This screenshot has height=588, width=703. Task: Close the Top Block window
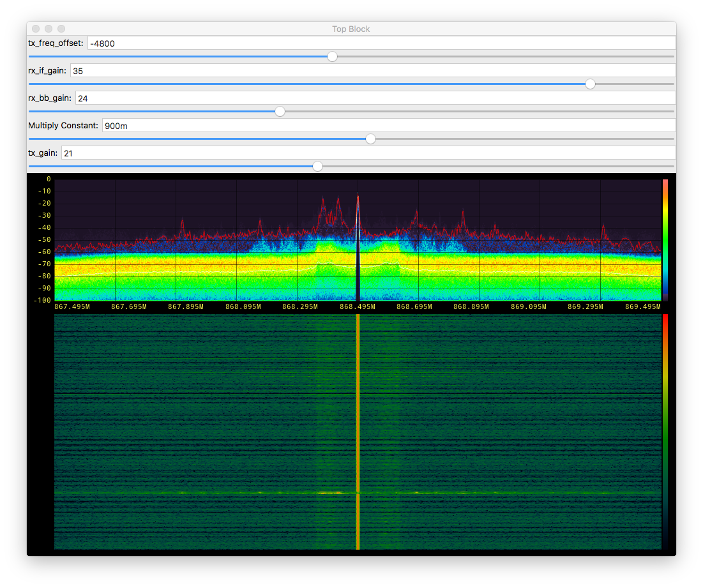[36, 29]
